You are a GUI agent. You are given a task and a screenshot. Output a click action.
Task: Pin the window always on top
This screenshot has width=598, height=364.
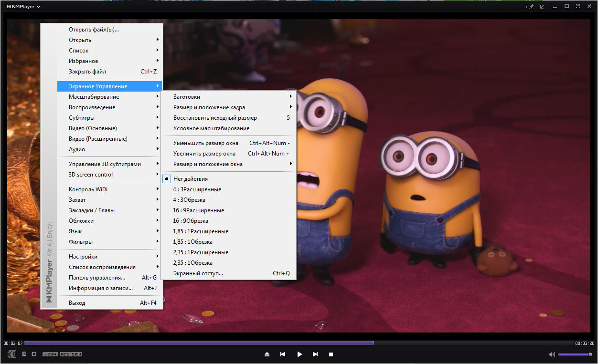pos(530,7)
